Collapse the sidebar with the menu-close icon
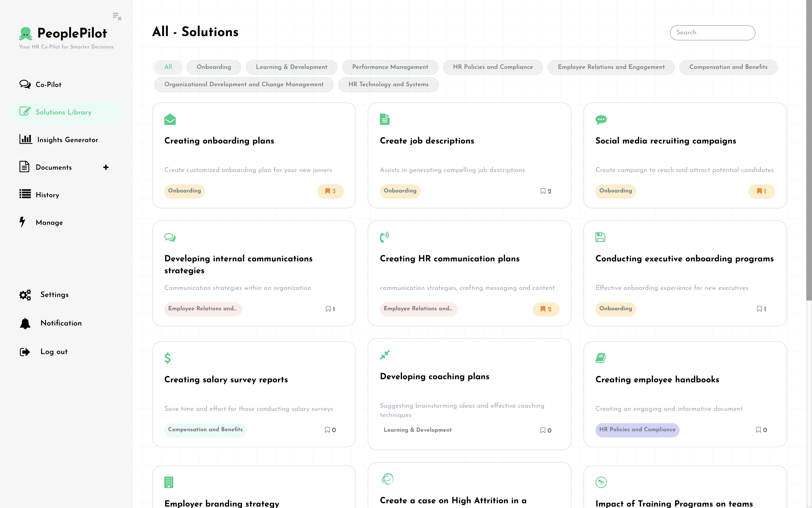 [x=117, y=16]
